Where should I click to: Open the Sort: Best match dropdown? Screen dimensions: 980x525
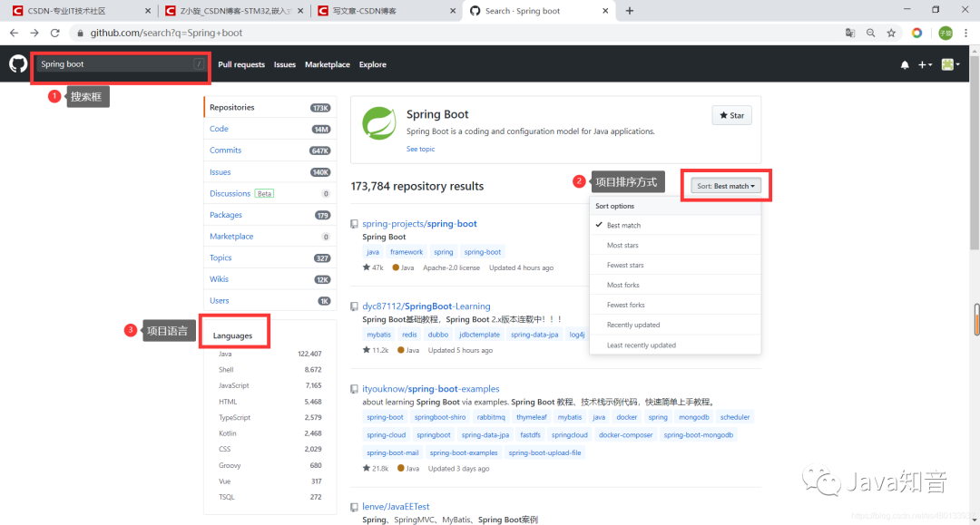click(726, 186)
